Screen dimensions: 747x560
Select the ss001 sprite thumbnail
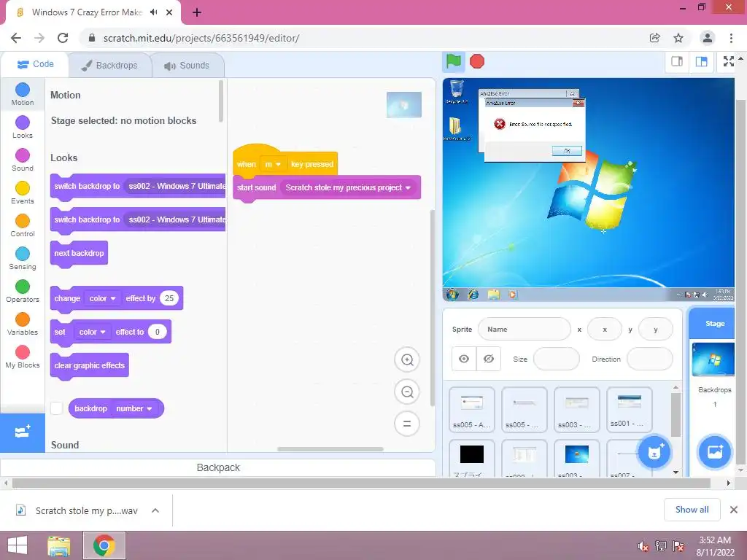[x=629, y=410]
